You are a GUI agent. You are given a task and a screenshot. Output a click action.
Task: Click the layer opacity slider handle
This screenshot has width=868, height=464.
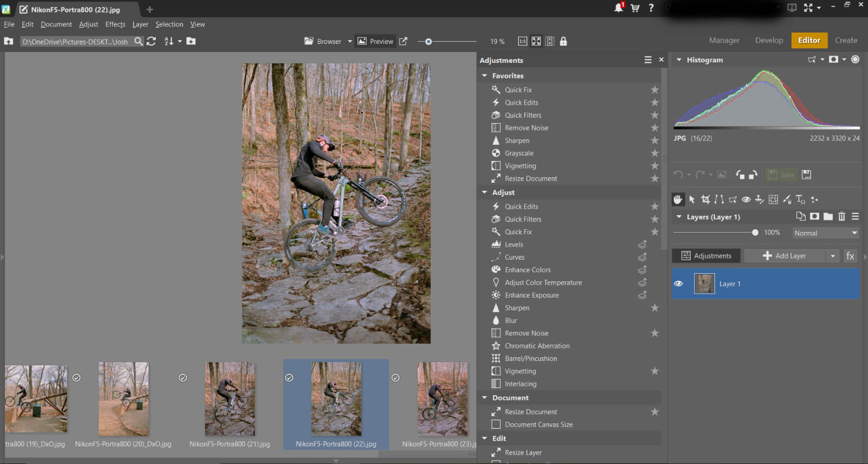point(755,233)
